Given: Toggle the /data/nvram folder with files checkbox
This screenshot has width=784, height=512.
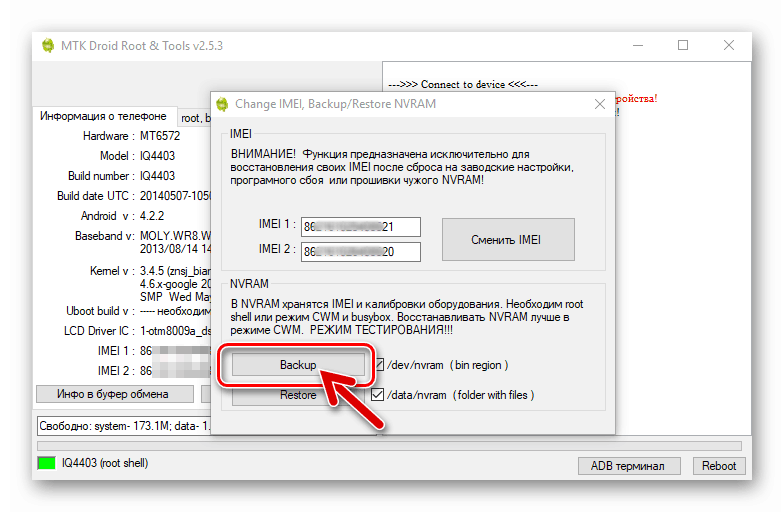Looking at the screenshot, I should coord(378,394).
